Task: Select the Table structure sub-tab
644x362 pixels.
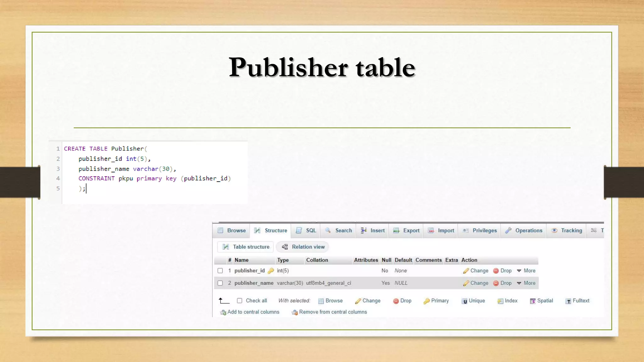Action: point(246,247)
